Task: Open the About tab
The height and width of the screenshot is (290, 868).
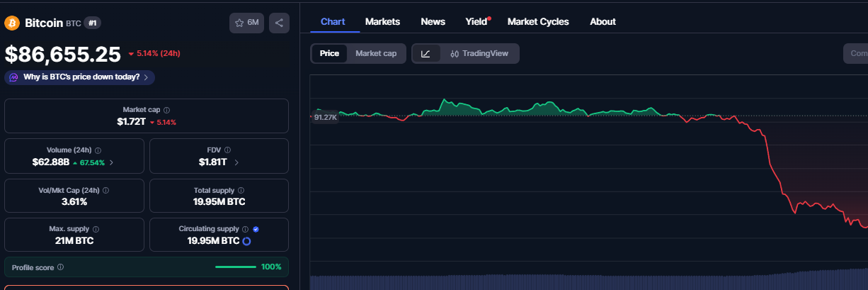Action: [603, 21]
